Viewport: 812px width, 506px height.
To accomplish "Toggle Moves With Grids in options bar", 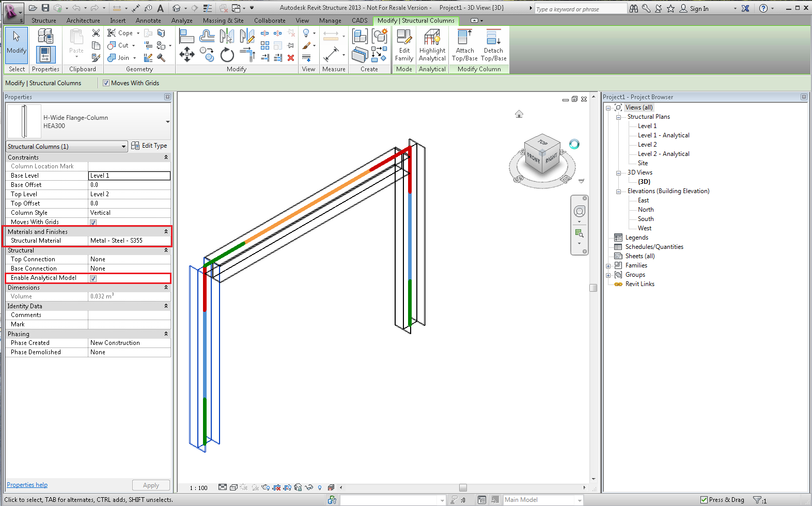I will click(x=106, y=83).
